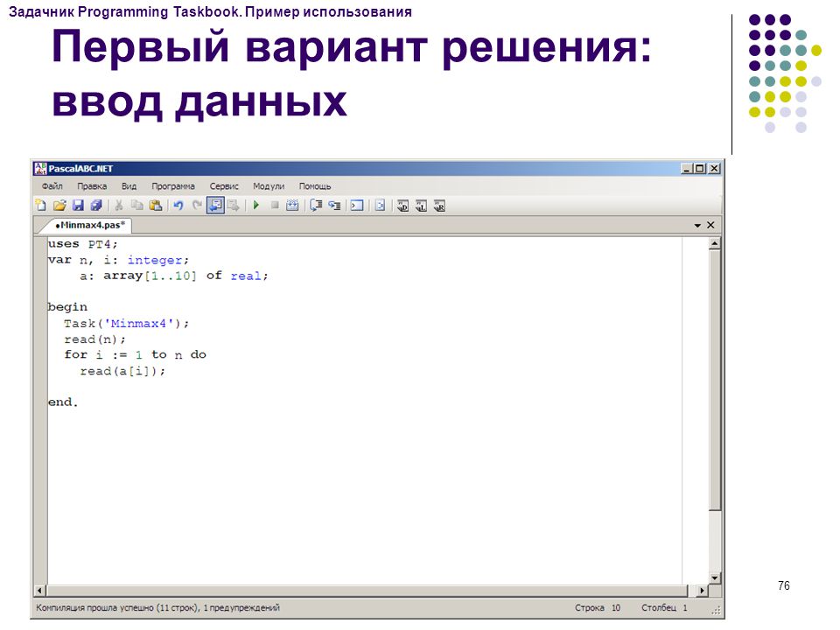Close the Minmax4.pas editor tab

coord(710,225)
